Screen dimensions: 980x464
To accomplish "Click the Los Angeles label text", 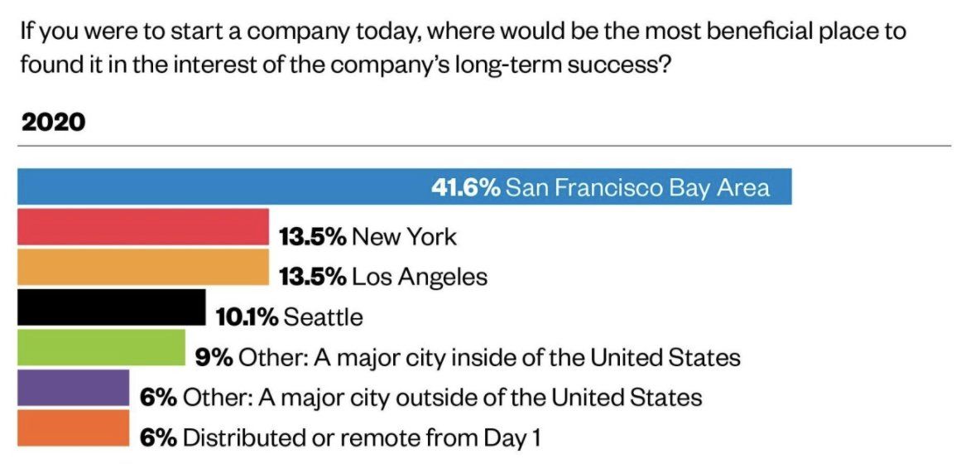I will tap(420, 277).
